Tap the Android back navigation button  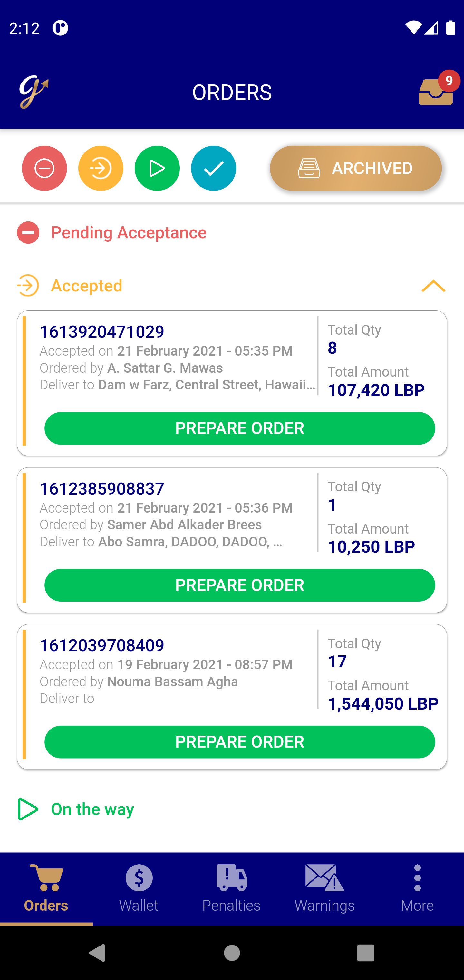coord(97,953)
